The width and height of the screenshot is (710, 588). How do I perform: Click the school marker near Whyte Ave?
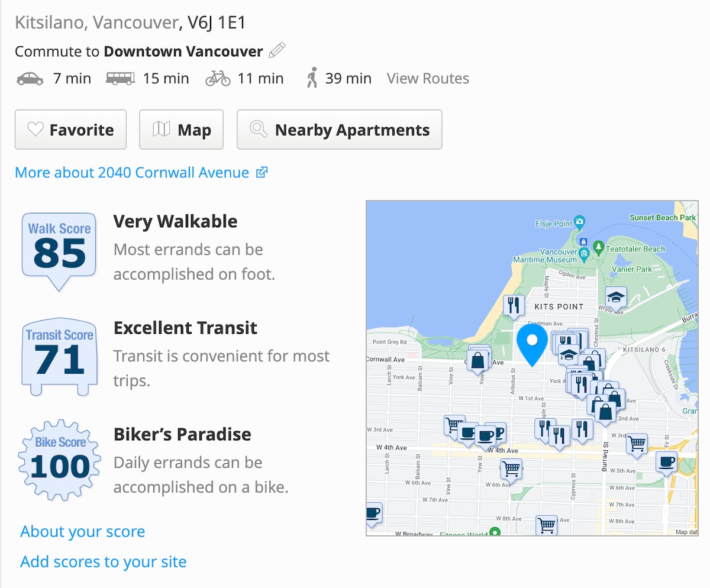click(x=616, y=299)
